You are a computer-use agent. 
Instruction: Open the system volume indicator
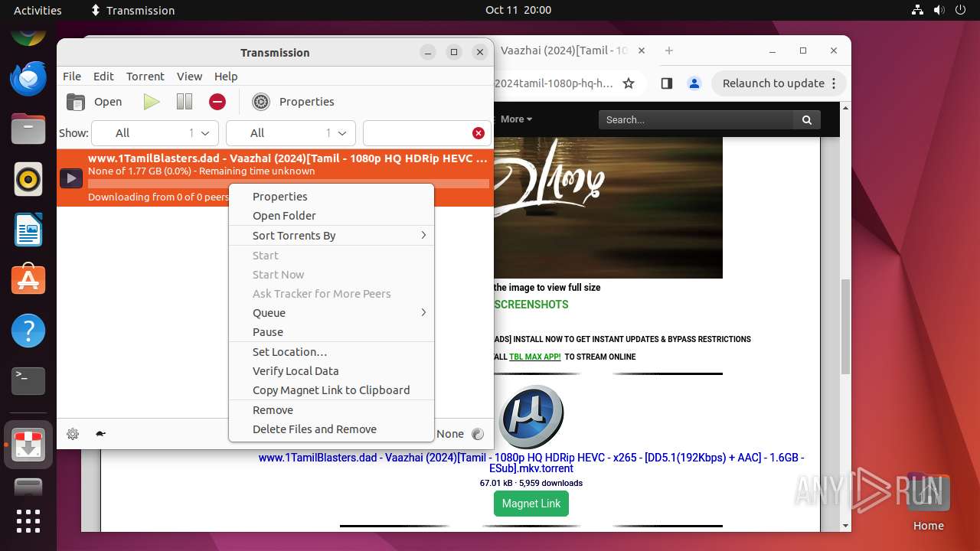coord(939,10)
